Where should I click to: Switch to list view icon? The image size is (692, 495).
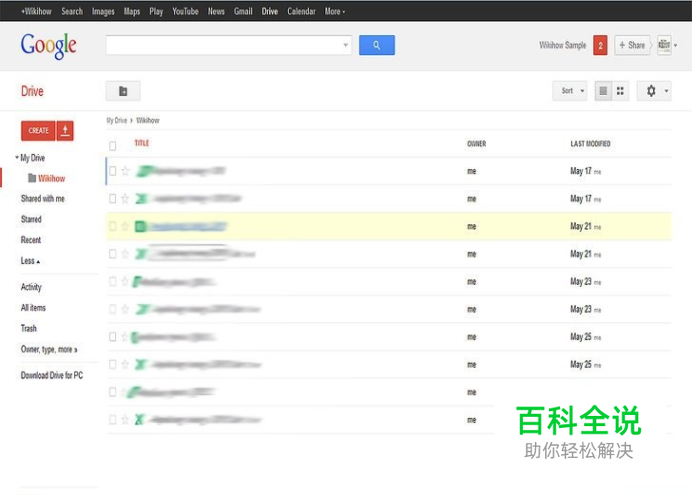[x=603, y=91]
